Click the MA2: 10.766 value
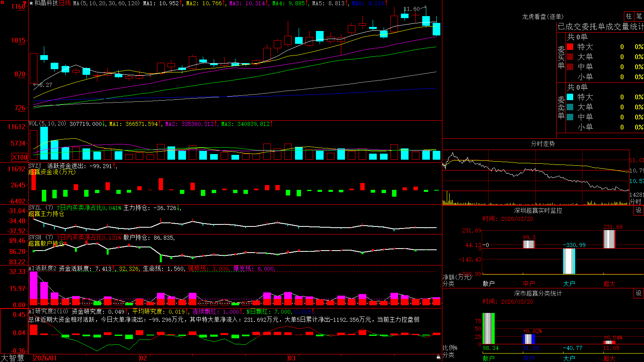The height and width of the screenshot is (362, 644). 204,3
